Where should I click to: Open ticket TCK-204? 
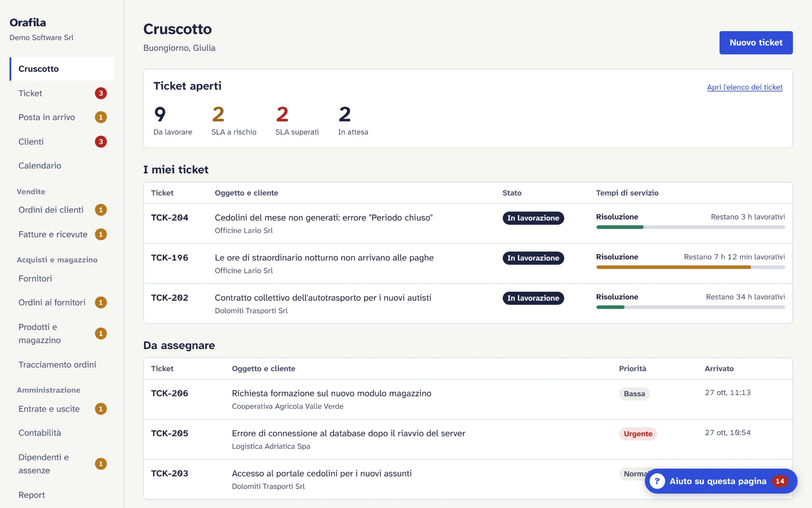[170, 218]
